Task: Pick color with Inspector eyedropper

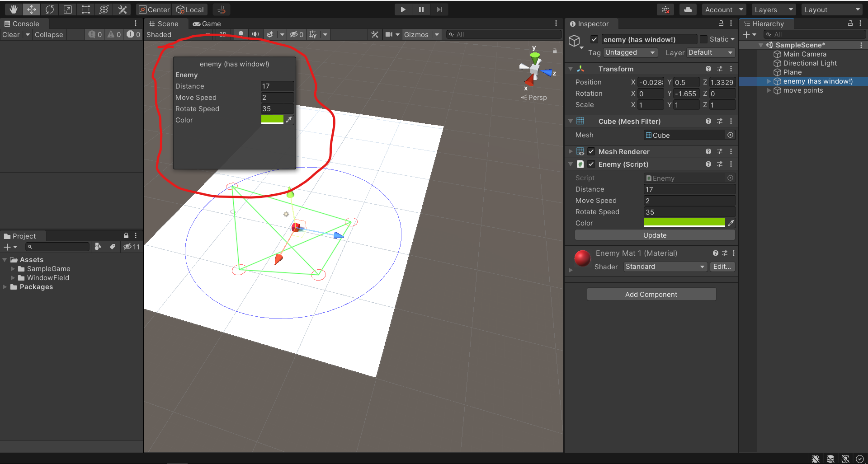Action: click(731, 223)
